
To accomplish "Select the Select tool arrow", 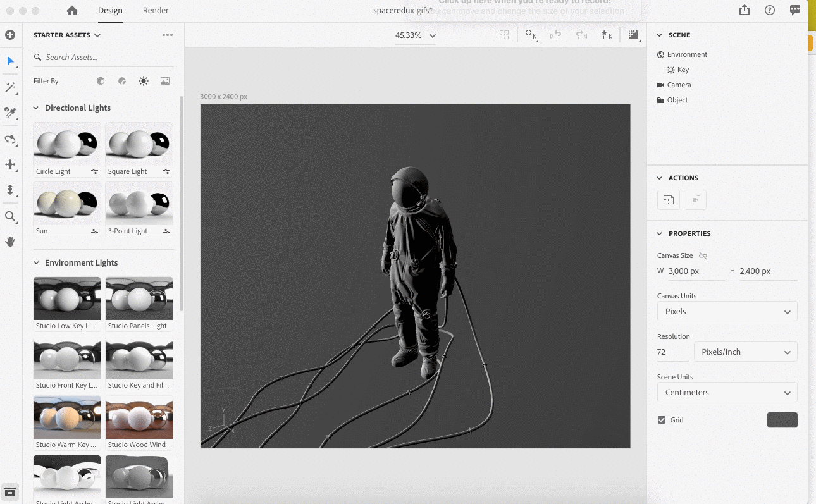I will point(10,61).
